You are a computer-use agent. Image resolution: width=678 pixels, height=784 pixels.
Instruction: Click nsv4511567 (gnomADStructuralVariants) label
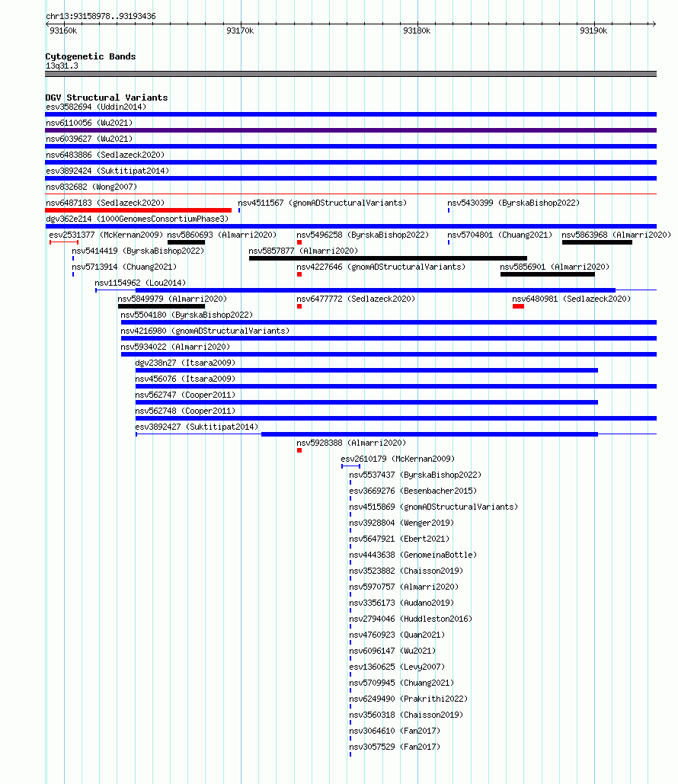[x=322, y=203]
